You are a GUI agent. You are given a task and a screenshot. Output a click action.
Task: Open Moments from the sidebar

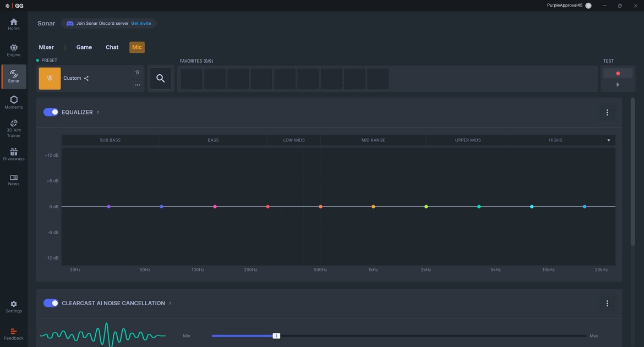14,102
